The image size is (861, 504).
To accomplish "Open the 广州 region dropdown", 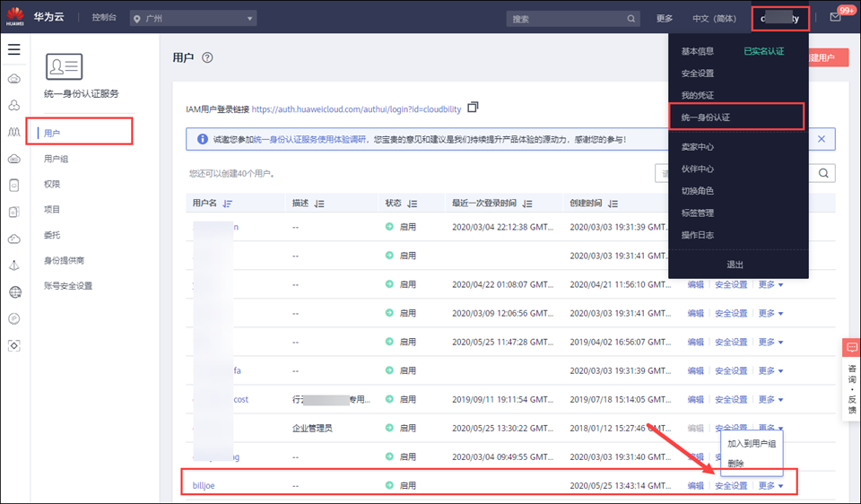I will [193, 18].
